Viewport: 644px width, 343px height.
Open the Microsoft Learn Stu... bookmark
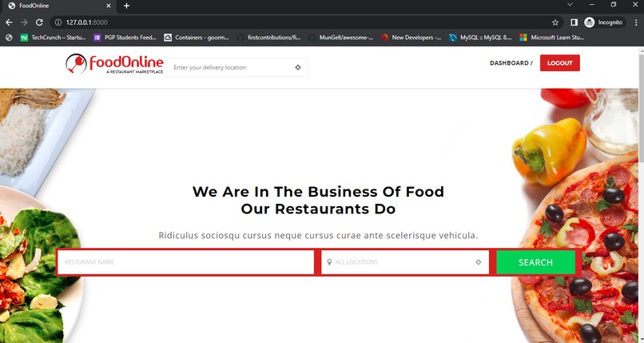(552, 38)
